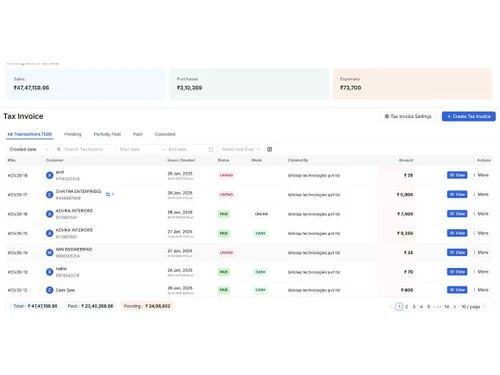Go to page 3 in pagination
Image resolution: width=500 pixels, height=375 pixels.
(414, 307)
